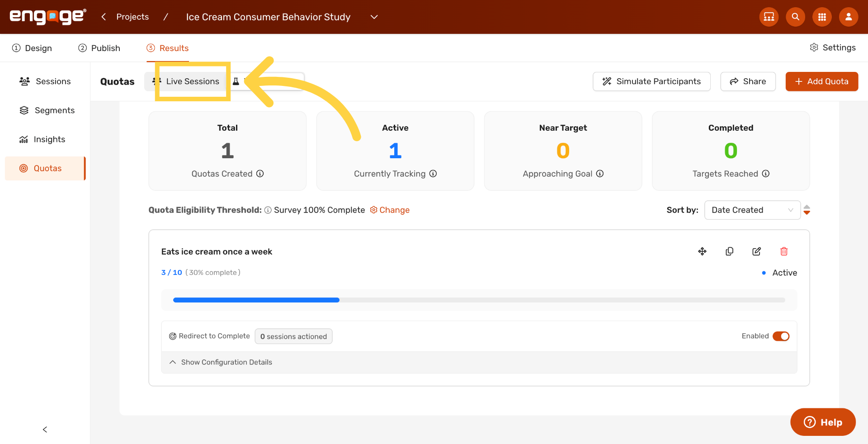Delete the Eats ice cream quota
Image resolution: width=868 pixels, height=444 pixels.
coord(784,251)
